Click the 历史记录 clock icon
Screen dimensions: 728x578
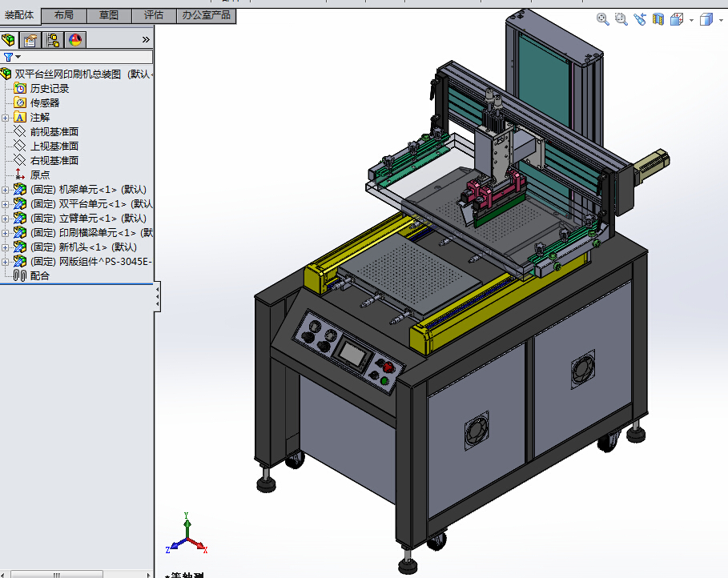click(x=20, y=88)
